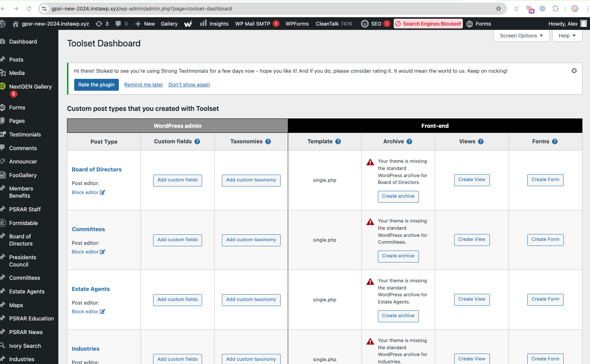Click the help icon next to Forms column
Screen dimensions: 590x364
pos(555,141)
